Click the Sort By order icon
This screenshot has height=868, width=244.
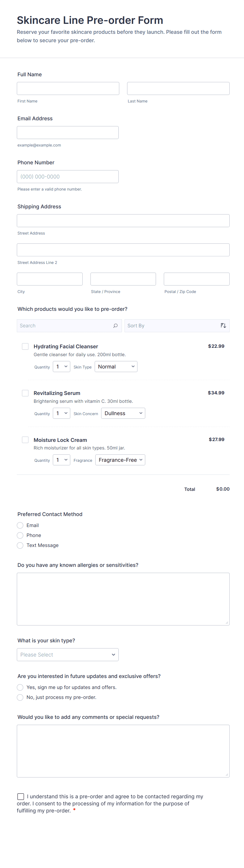point(223,325)
